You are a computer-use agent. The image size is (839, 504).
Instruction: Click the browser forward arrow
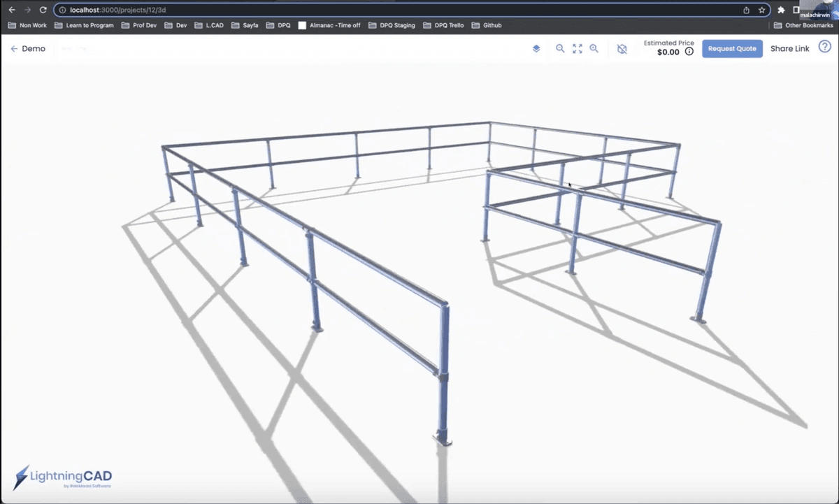pos(27,10)
